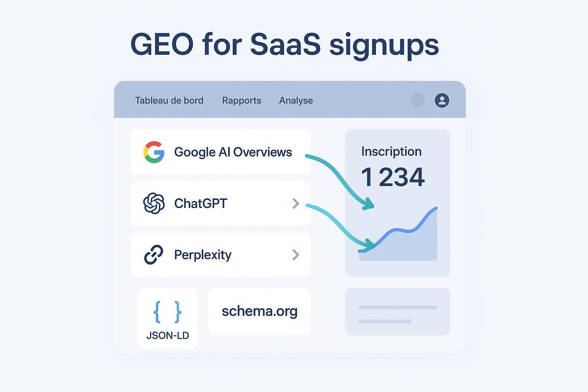Expand the ChatGPT row chevron

(x=296, y=203)
